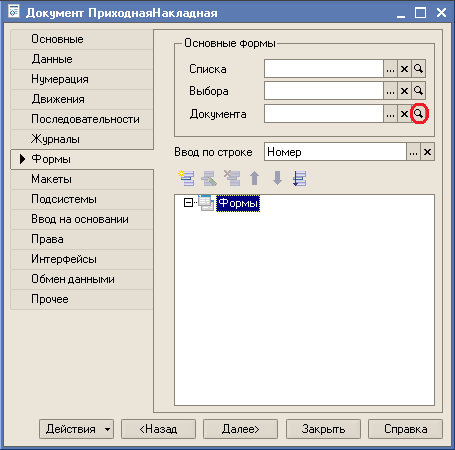This screenshot has width=455, height=450.
Task: Close the window with title bar X
Action: point(441,13)
